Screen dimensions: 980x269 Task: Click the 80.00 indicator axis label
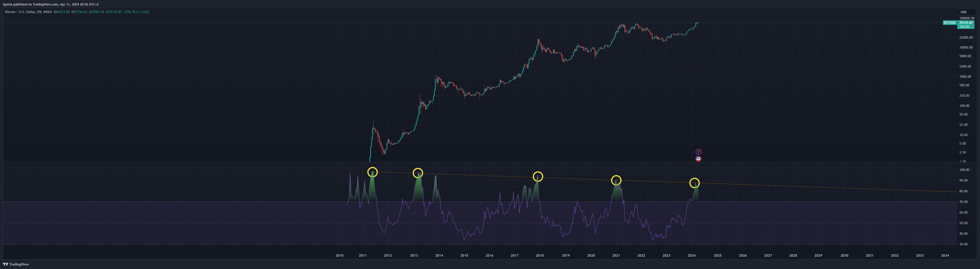964,191
